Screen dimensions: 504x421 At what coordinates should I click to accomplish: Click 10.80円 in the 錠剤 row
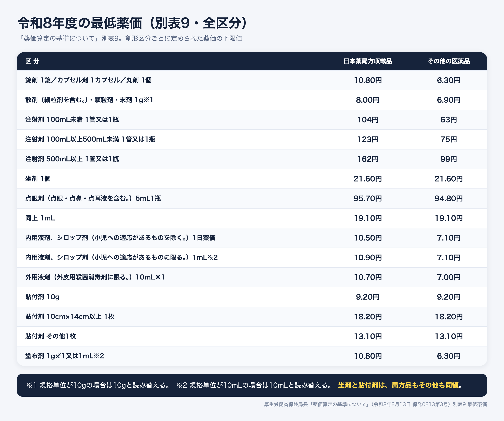(368, 80)
